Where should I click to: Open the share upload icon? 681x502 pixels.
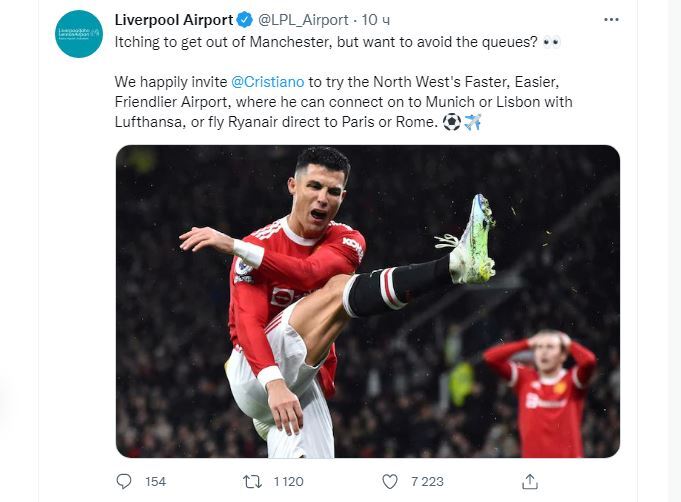click(530, 481)
